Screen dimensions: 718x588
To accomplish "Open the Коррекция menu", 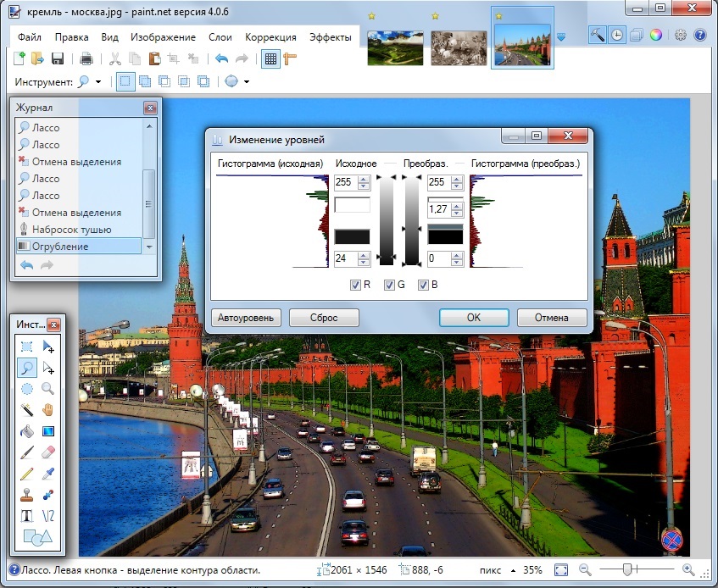I will coord(270,37).
